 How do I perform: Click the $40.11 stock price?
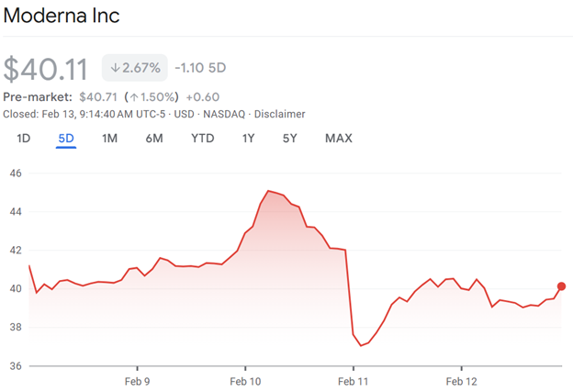click(x=45, y=69)
